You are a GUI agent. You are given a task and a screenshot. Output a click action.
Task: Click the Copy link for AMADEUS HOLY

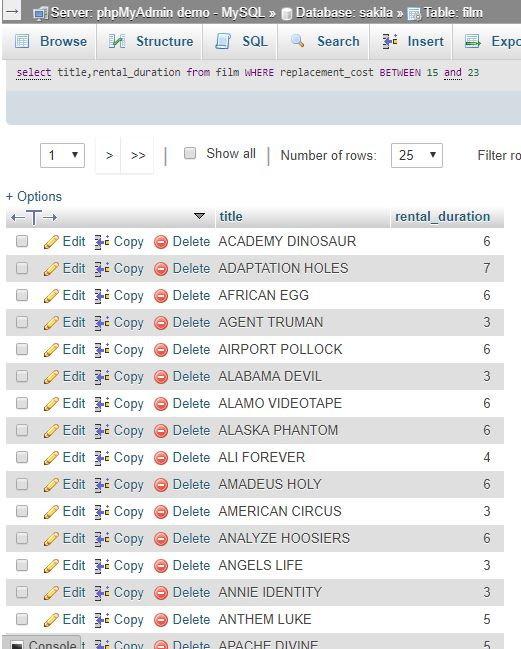tap(128, 485)
